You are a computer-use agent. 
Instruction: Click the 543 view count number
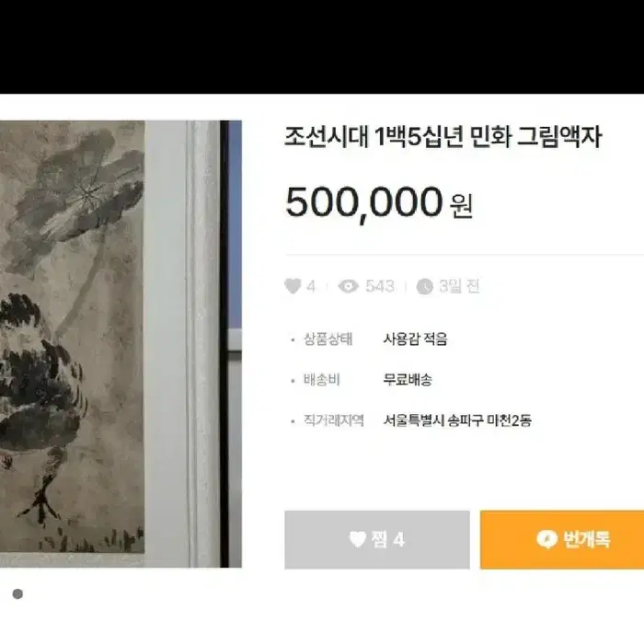(x=379, y=286)
